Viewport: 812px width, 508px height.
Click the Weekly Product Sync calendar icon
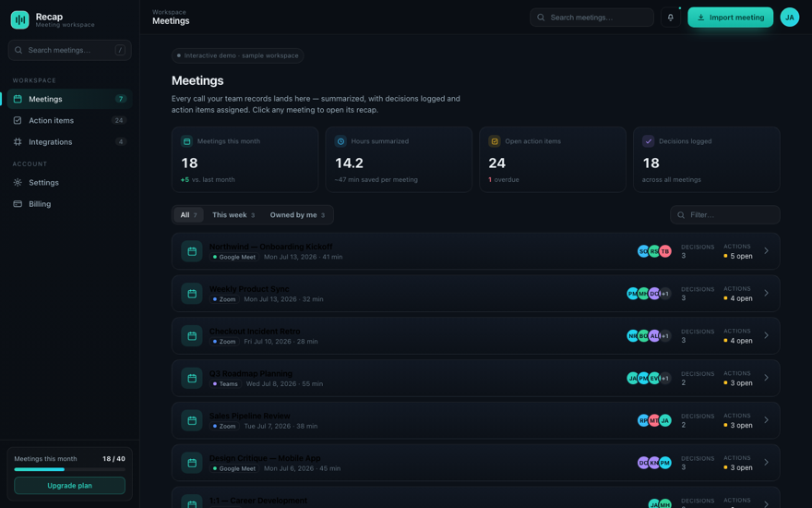click(192, 294)
